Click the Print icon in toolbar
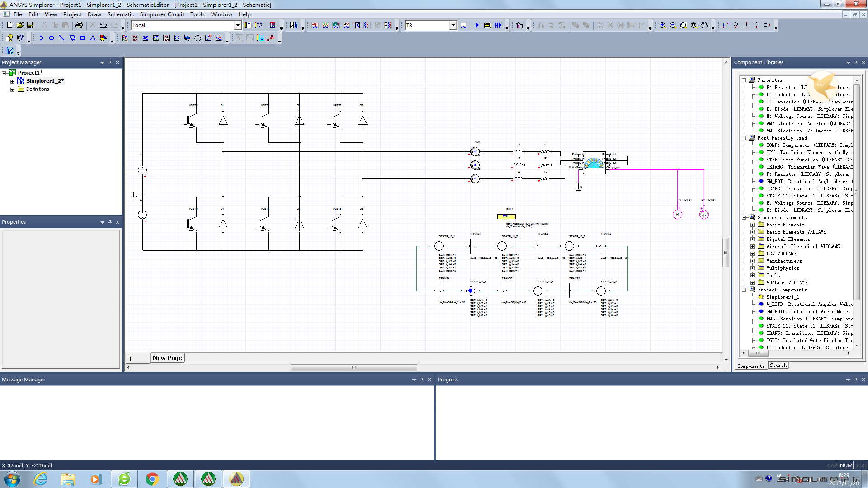868x488 pixels. coord(79,25)
